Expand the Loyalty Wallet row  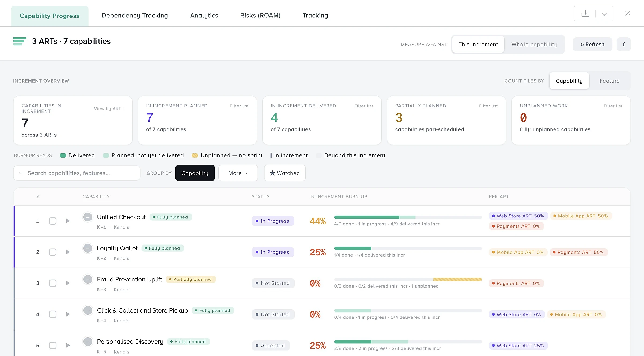(68, 252)
